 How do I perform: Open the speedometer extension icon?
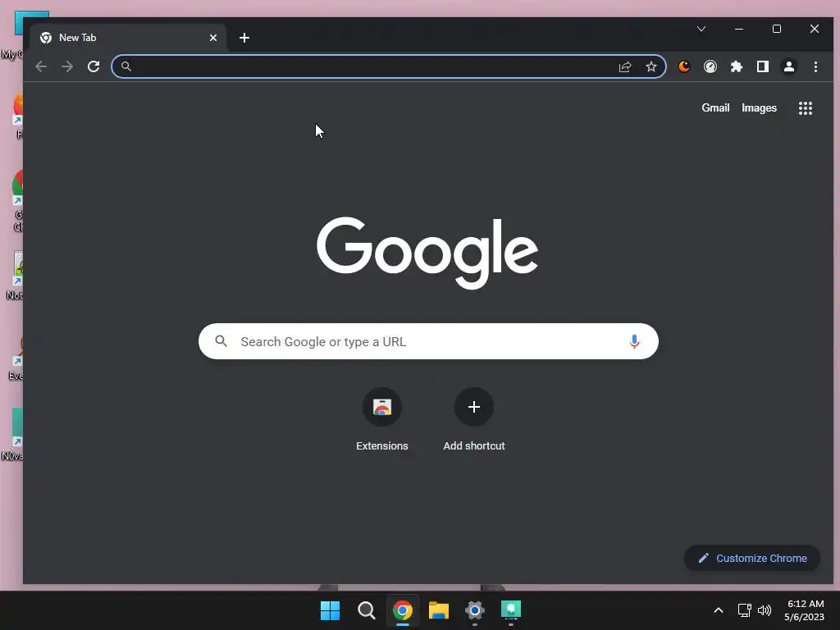[x=710, y=66]
